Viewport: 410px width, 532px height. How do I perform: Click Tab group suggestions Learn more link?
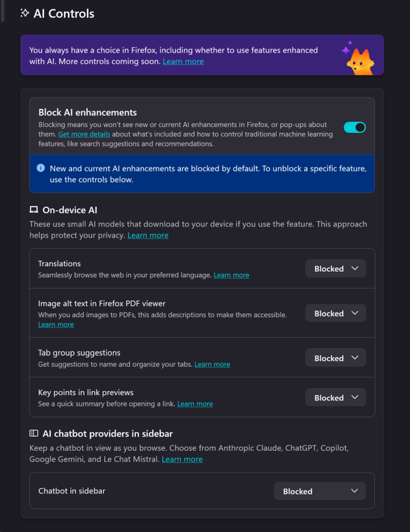212,364
